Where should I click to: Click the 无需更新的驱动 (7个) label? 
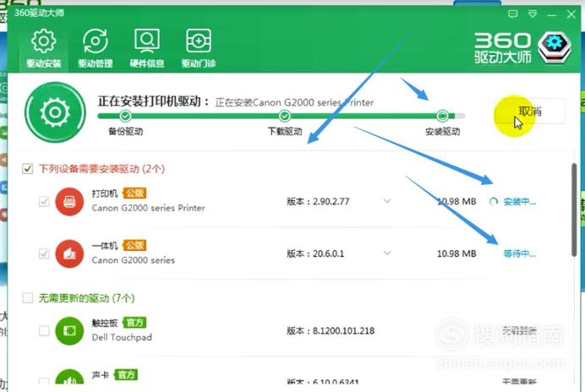[86, 298]
